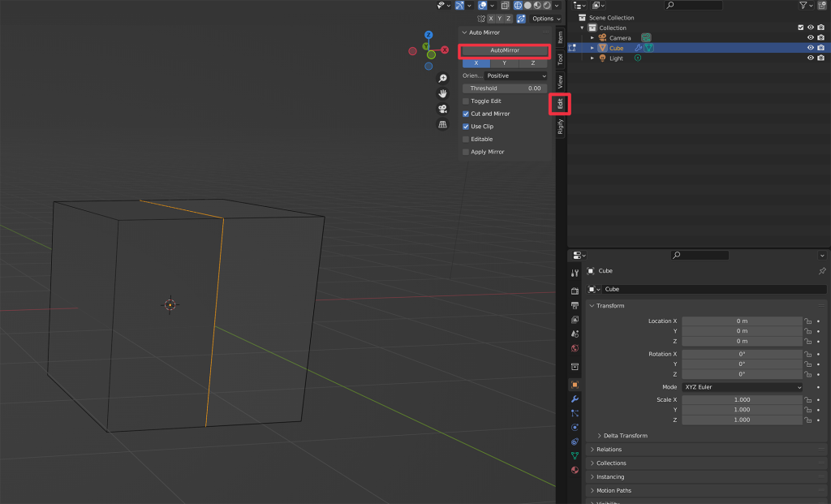This screenshot has width=831, height=504.
Task: Open the Output properties tab
Action: 575,305
